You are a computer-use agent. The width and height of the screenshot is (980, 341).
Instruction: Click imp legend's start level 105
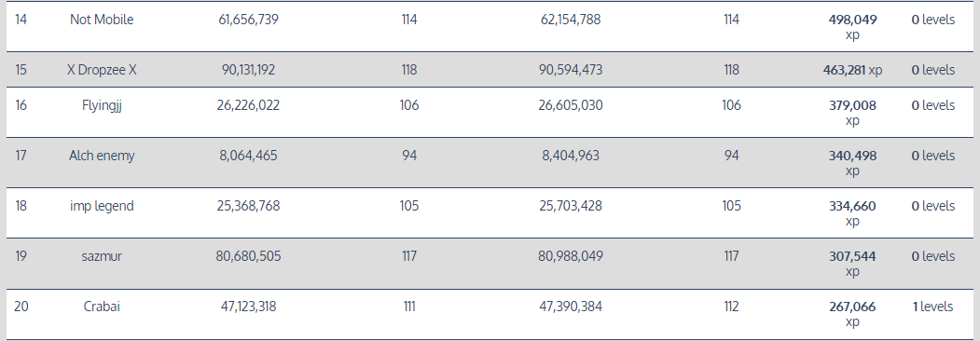coord(409,206)
